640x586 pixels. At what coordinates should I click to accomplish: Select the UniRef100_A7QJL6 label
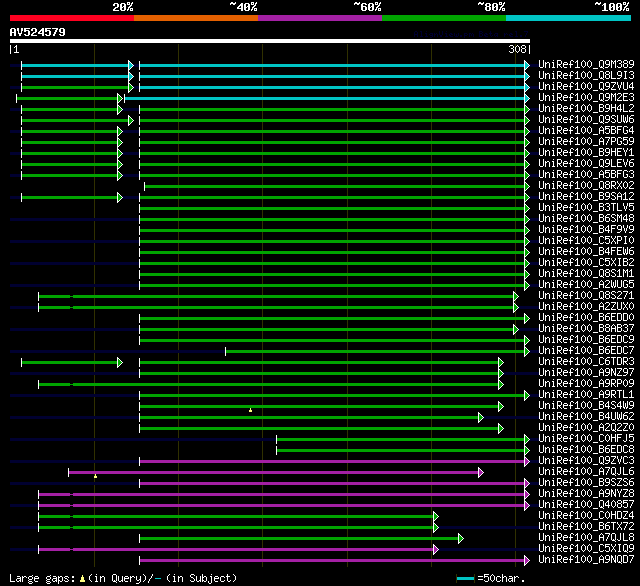tap(586, 472)
